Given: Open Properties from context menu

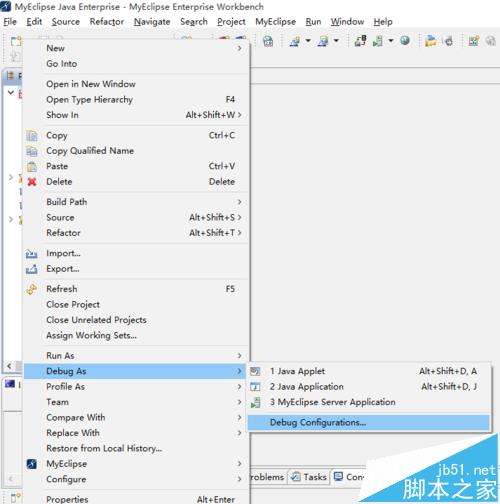Looking at the screenshot, I should pyautogui.click(x=67, y=499).
